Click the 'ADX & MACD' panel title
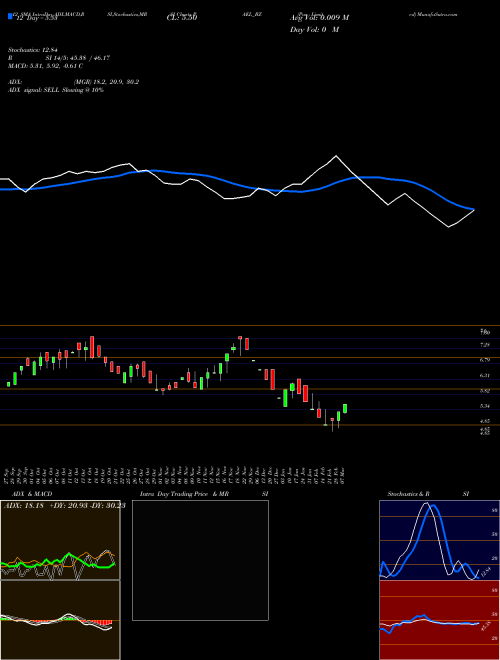 coord(32,494)
